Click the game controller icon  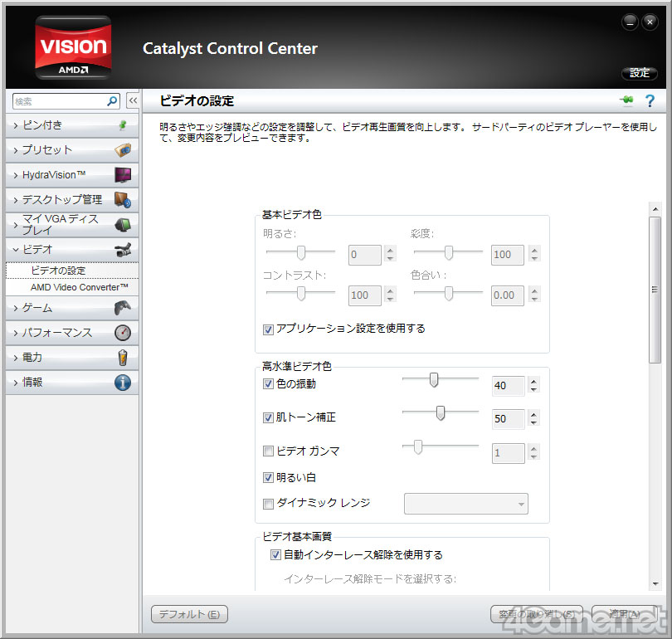click(123, 308)
